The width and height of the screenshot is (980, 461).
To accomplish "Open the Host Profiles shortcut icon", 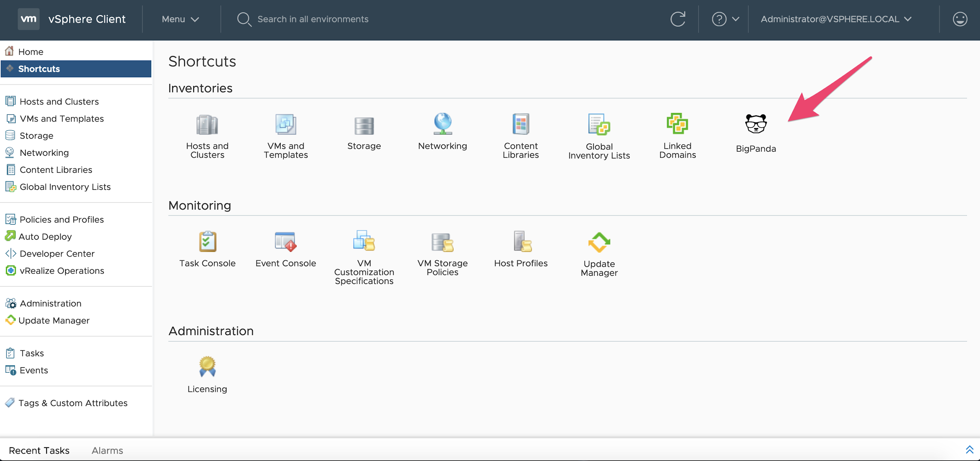I will coord(521,242).
